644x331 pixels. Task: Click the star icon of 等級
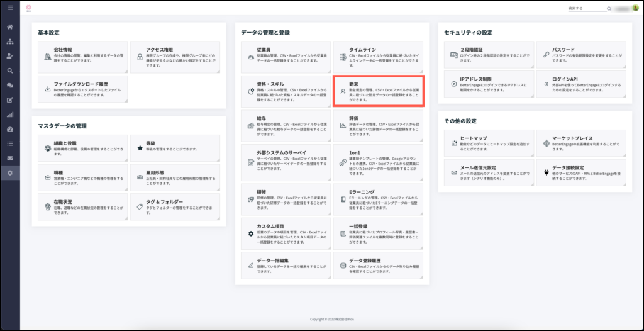click(x=139, y=147)
